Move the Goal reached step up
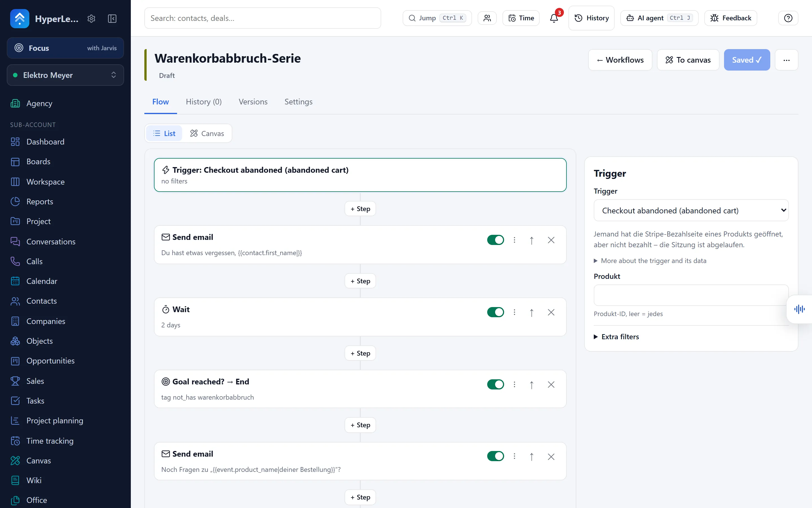This screenshot has width=812, height=508. (x=531, y=385)
